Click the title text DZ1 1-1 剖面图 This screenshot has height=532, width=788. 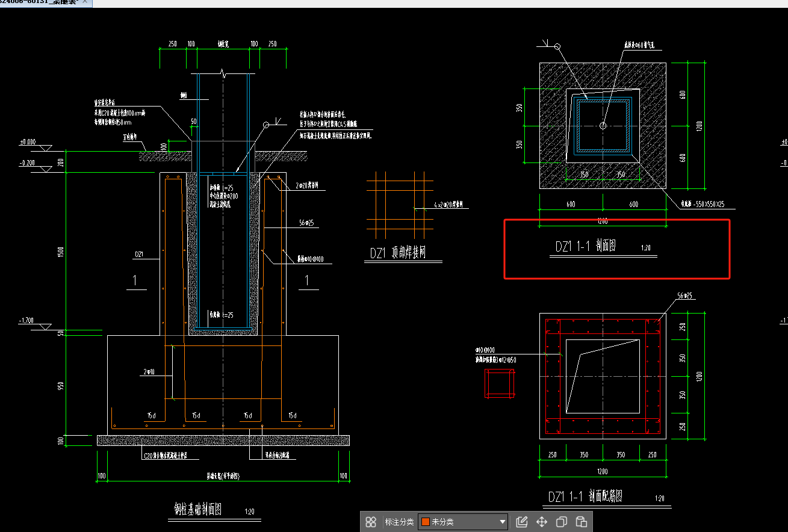point(585,247)
